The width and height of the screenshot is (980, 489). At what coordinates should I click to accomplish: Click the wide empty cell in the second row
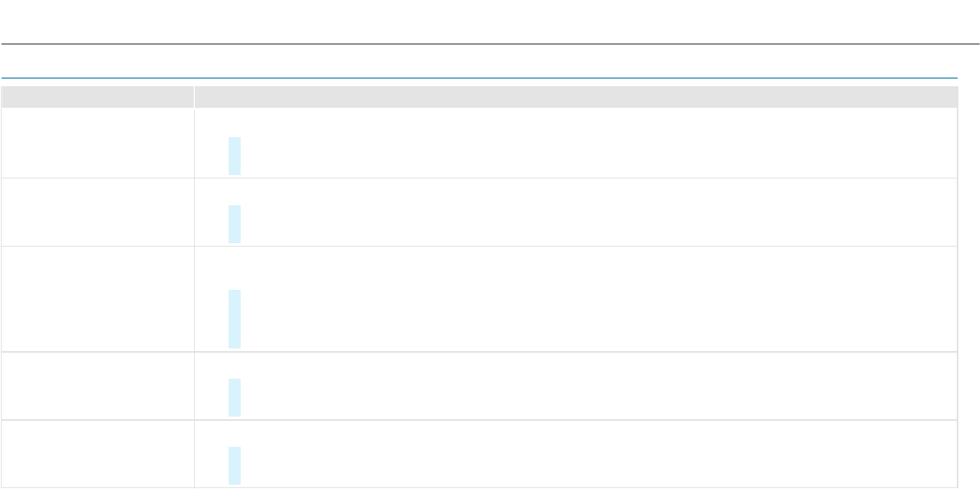pyautogui.click(x=595, y=212)
